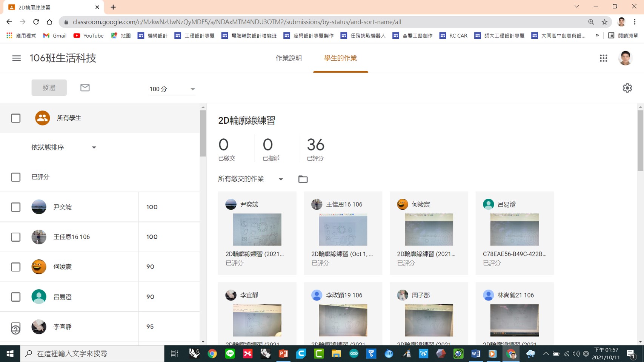
Task: Open the volume control in system tray
Action: (576, 354)
